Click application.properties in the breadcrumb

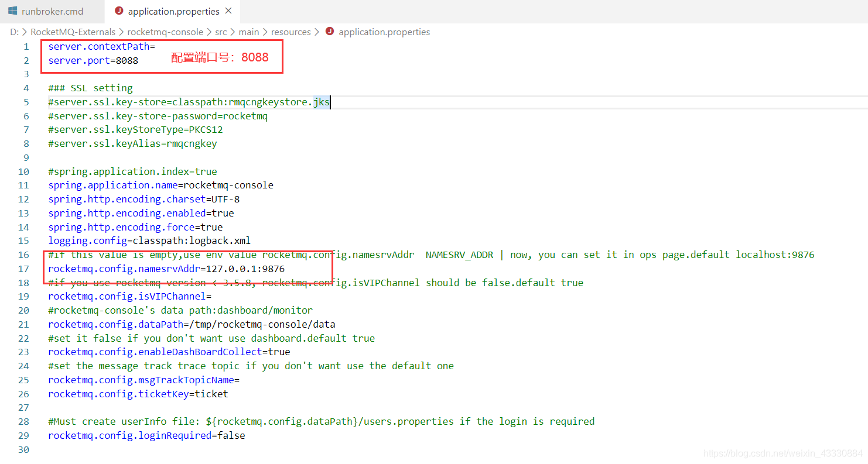click(384, 32)
